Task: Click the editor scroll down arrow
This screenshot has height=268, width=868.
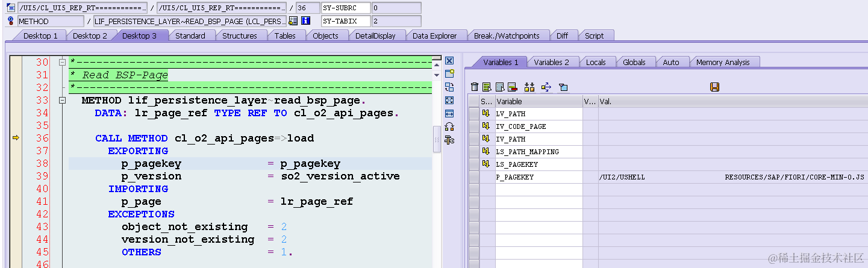Action: 437,75
